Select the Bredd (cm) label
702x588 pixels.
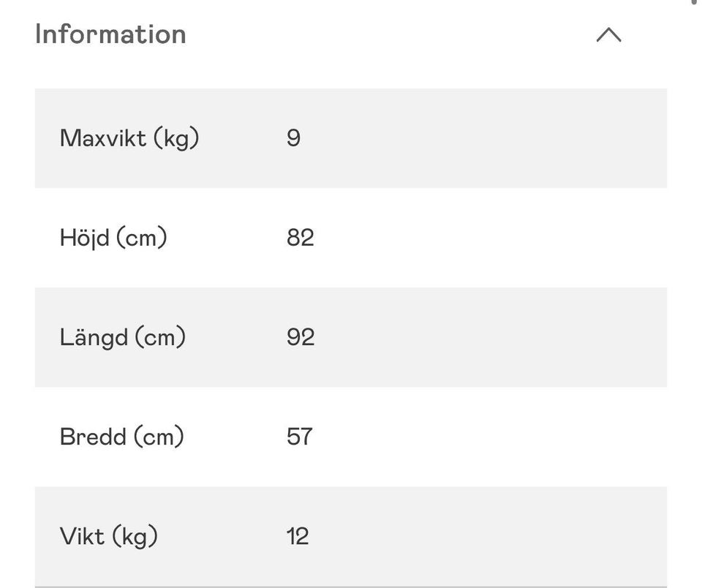122,437
